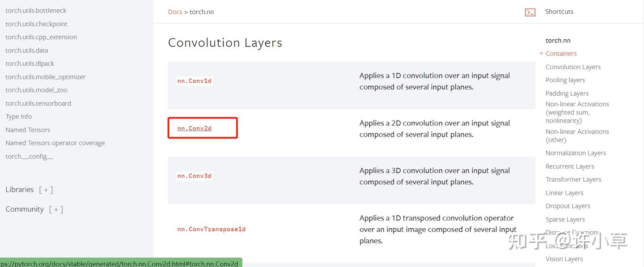Open torch.utils.tensorboard in sidebar
The height and width of the screenshot is (267, 644).
coord(38,104)
